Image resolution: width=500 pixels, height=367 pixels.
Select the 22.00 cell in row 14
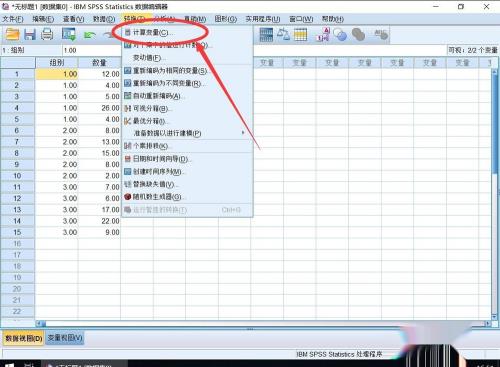pos(99,221)
